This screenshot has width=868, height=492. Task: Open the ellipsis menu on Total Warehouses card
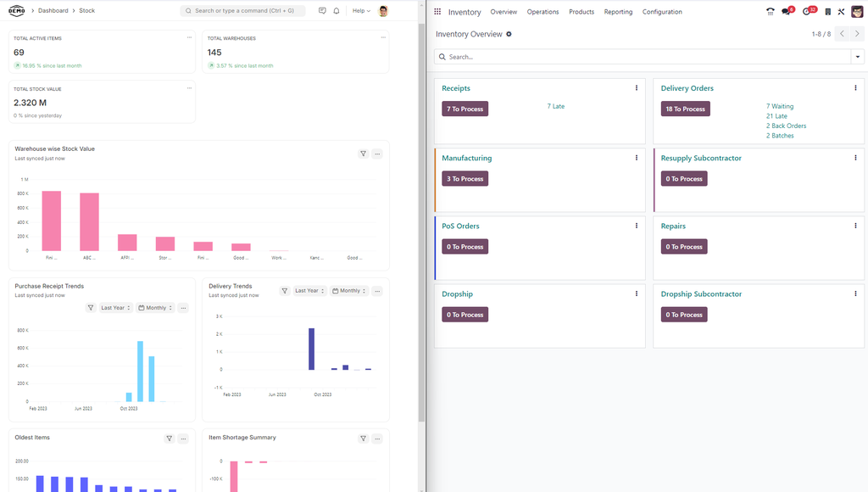383,37
